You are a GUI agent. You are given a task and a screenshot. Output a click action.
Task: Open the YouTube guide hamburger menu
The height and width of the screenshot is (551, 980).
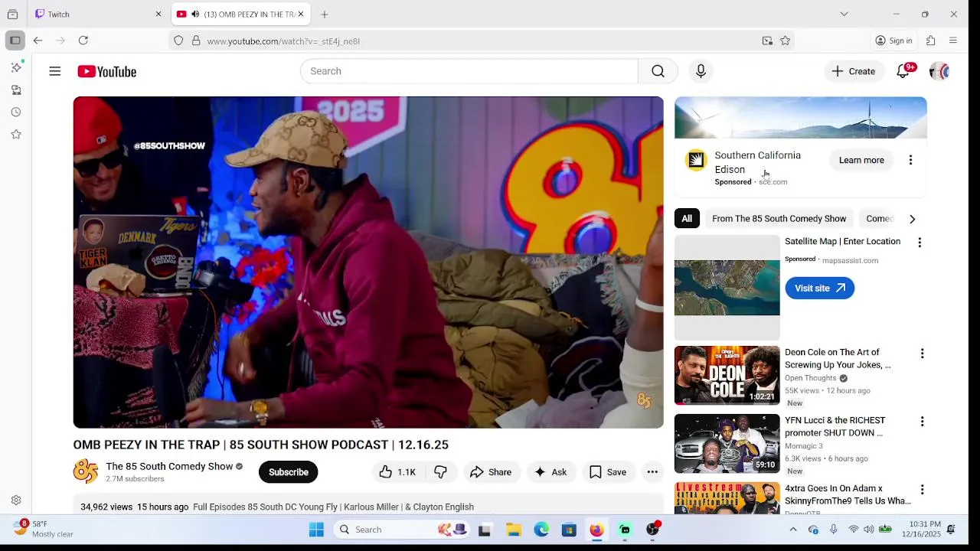[54, 71]
